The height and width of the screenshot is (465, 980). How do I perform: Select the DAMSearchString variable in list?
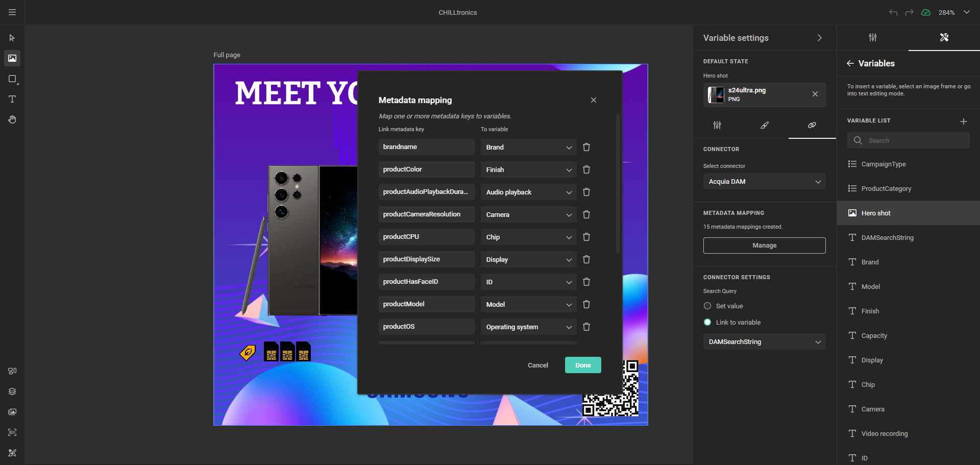coord(909,237)
